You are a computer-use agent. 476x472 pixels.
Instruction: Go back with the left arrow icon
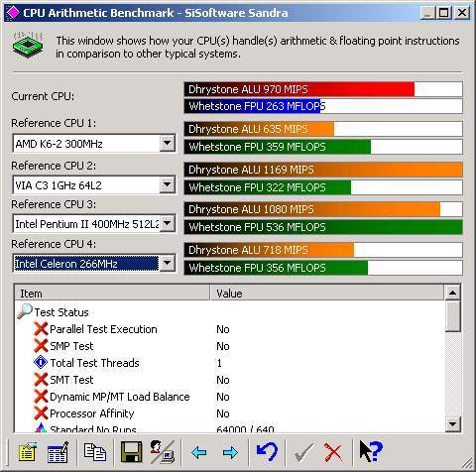click(x=199, y=452)
